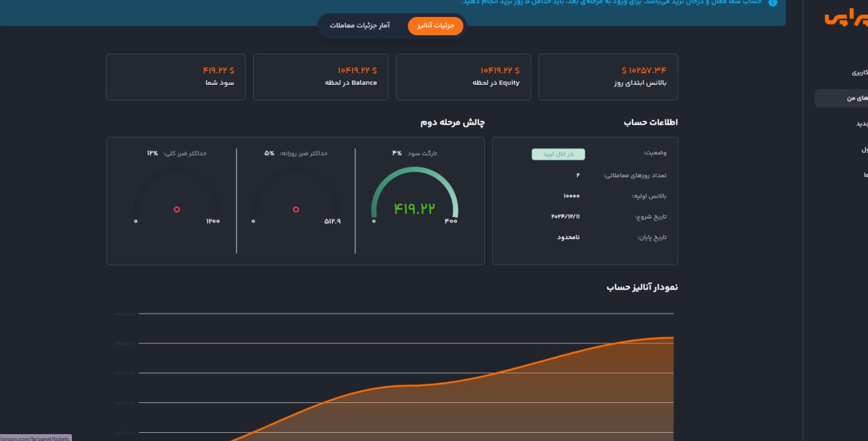Open the 'جدید' sidebar menu item
The image size is (868, 441).
(861, 123)
